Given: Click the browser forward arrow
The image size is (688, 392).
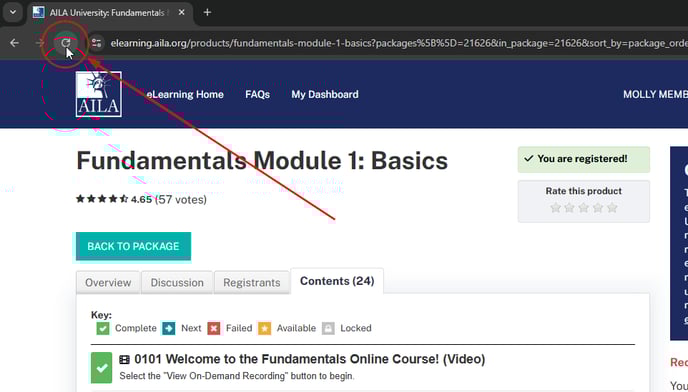Looking at the screenshot, I should (x=40, y=43).
